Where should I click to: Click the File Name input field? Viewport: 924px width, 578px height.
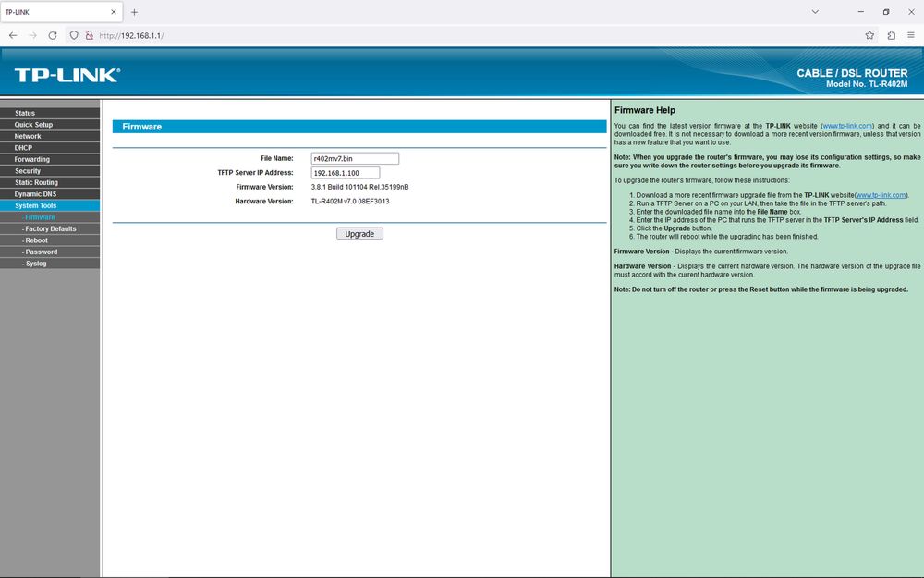(355, 158)
